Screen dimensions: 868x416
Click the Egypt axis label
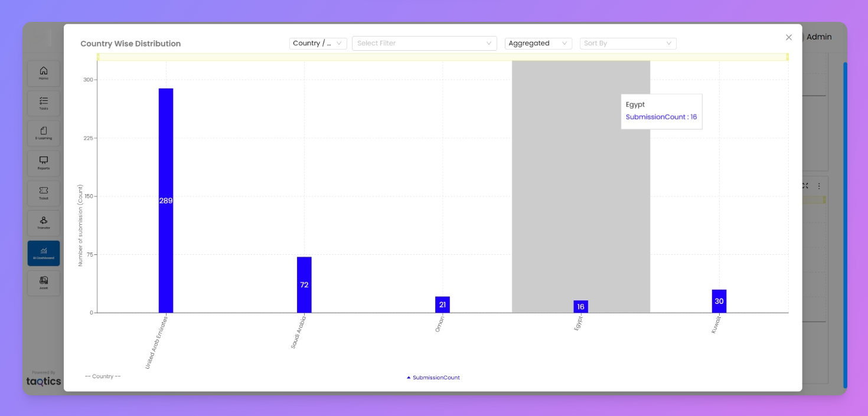[x=579, y=323]
